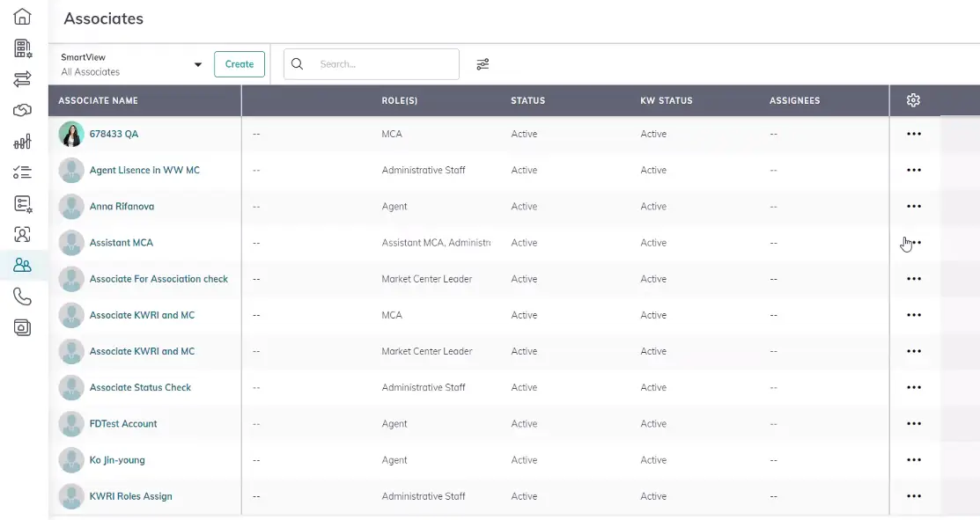Click the Create button
The width and height of the screenshot is (980, 520).
(239, 64)
